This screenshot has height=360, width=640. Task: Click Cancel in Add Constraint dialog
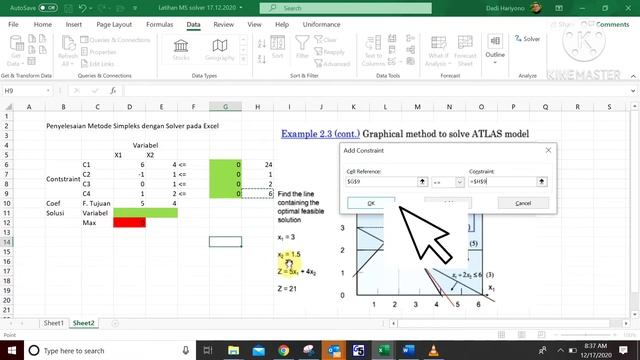click(x=523, y=203)
